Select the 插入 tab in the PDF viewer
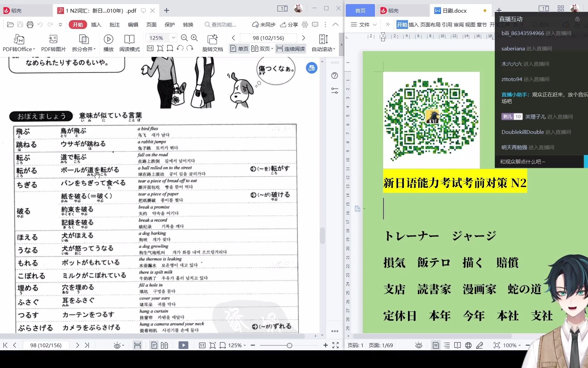 pyautogui.click(x=96, y=25)
